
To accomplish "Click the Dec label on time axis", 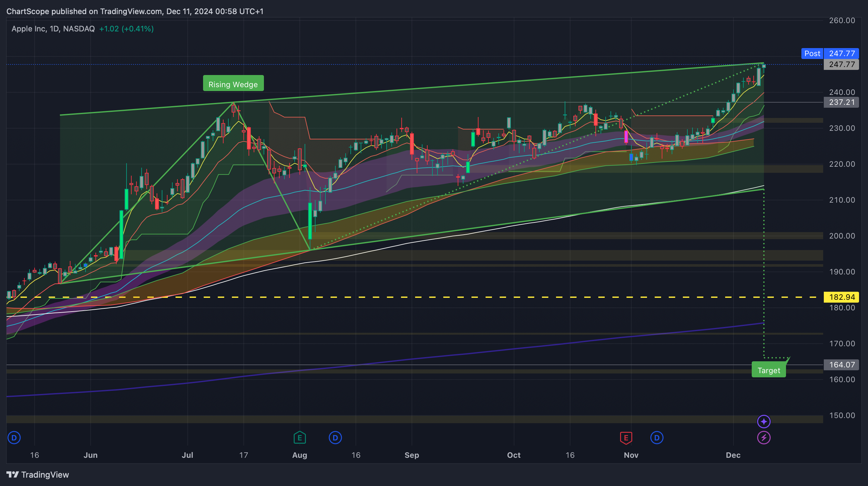I will (x=733, y=455).
